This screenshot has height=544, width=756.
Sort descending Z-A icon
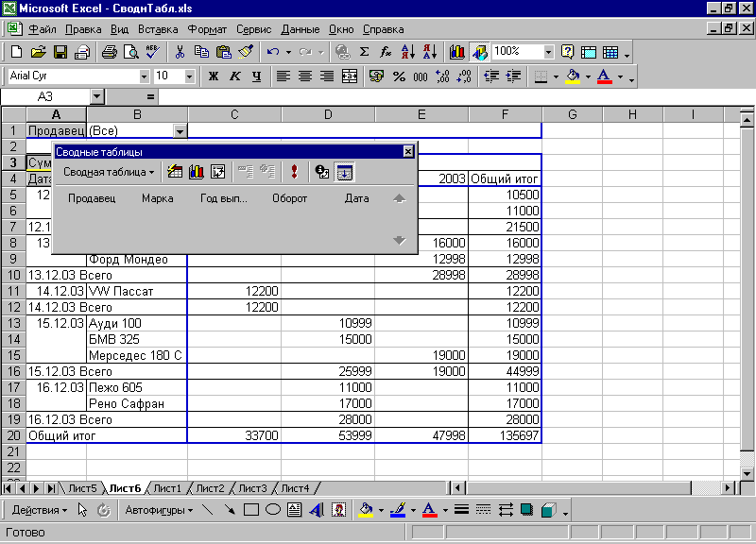click(x=430, y=52)
